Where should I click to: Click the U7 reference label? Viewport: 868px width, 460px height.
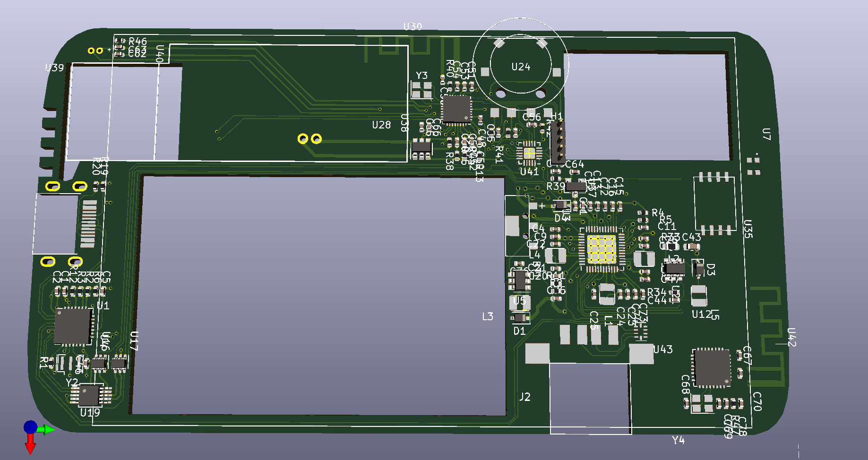tap(766, 134)
